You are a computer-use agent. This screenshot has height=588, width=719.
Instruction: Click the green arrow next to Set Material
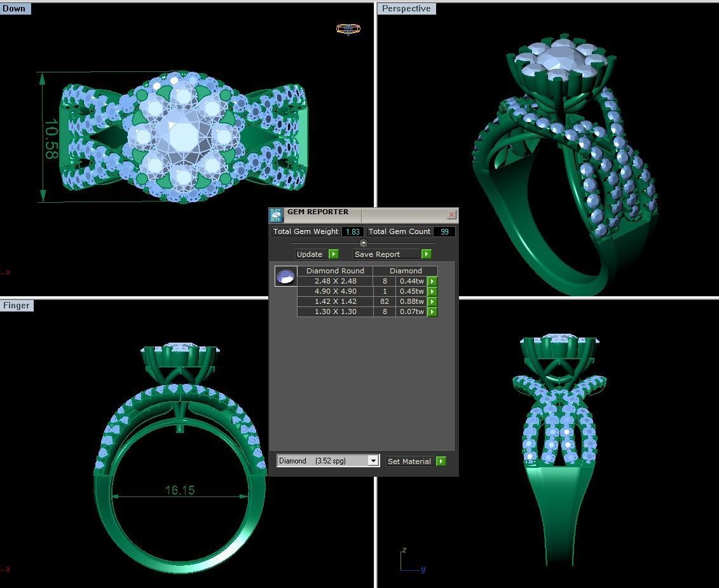[441, 461]
